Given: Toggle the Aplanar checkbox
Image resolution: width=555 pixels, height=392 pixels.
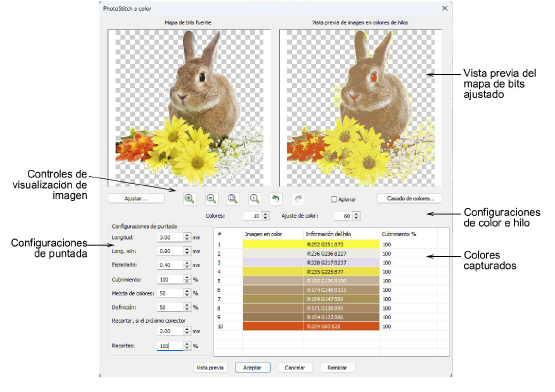Looking at the screenshot, I should [334, 199].
